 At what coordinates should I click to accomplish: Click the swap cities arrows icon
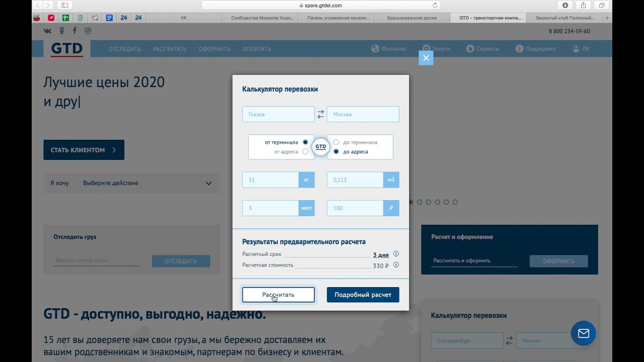click(320, 115)
